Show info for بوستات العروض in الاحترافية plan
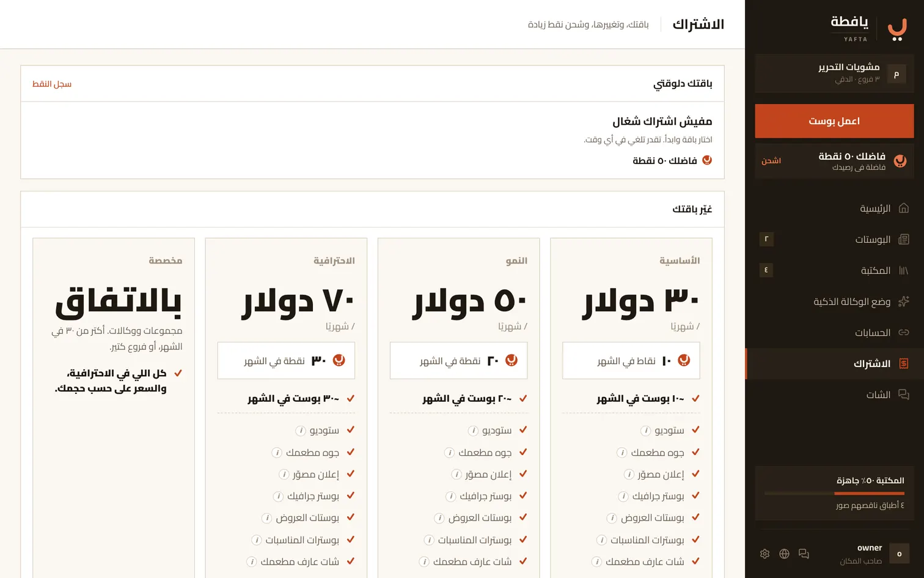924x578 pixels. coord(266,518)
